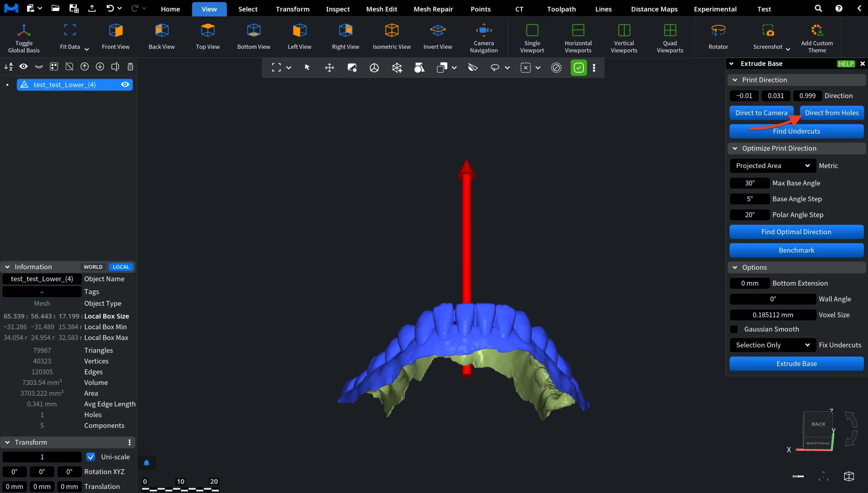Open Fix Undercuts Selection Only dropdown
This screenshot has height=493, width=868.
coord(772,345)
